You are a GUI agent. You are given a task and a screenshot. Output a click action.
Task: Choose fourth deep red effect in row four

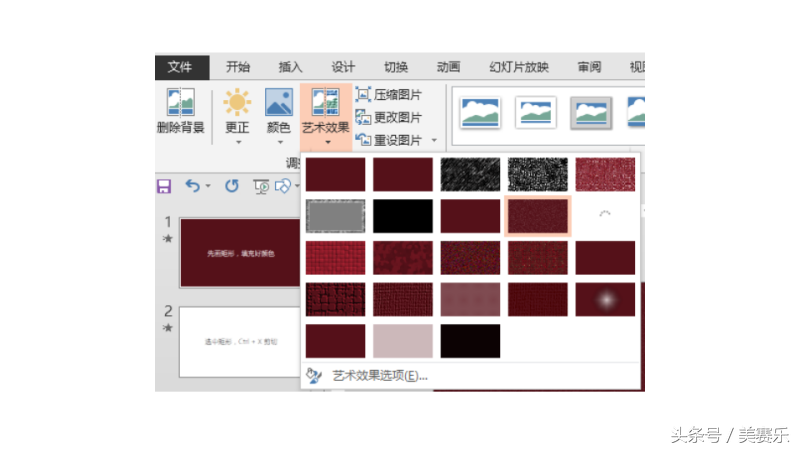click(x=538, y=299)
